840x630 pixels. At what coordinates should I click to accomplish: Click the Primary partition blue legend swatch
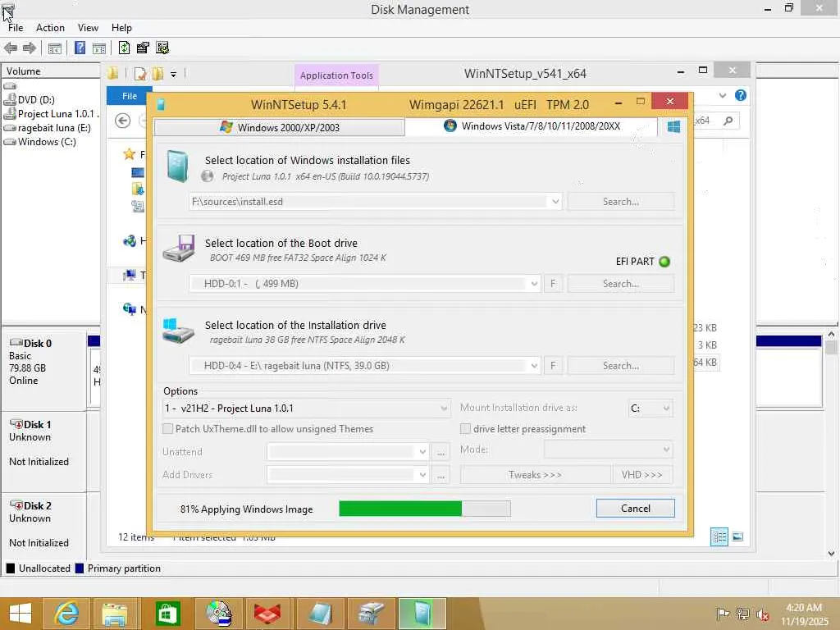click(x=80, y=568)
